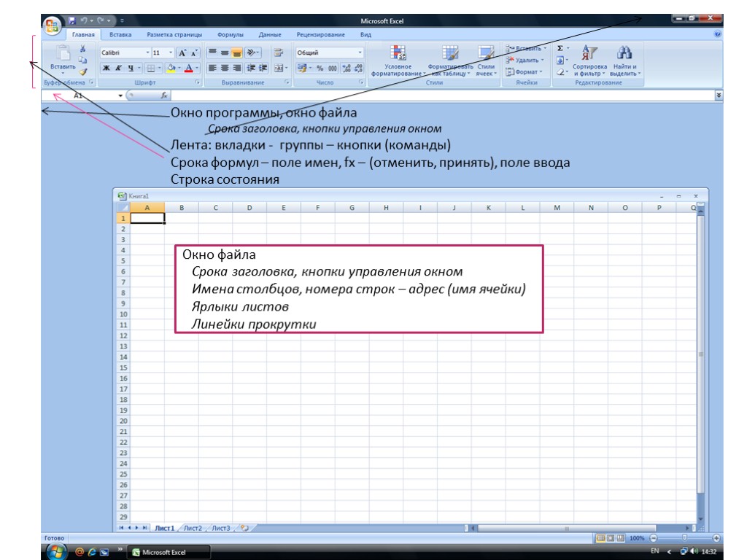
Task: Open Общий number format dropdown
Action: click(360, 52)
